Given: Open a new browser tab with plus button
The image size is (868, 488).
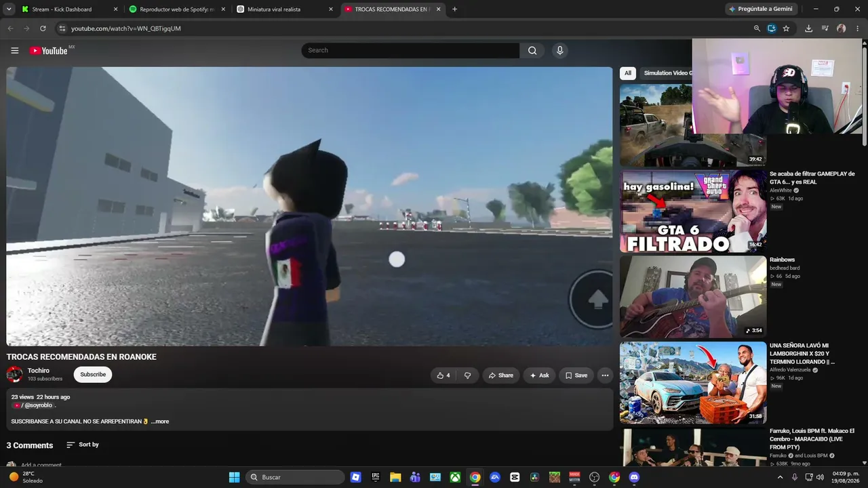Looking at the screenshot, I should pyautogui.click(x=454, y=9).
